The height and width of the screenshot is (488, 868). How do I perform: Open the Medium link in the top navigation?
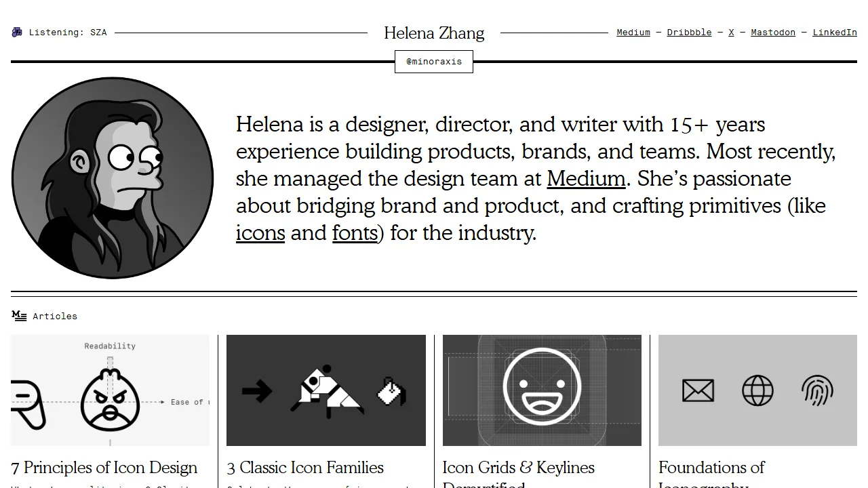(633, 32)
